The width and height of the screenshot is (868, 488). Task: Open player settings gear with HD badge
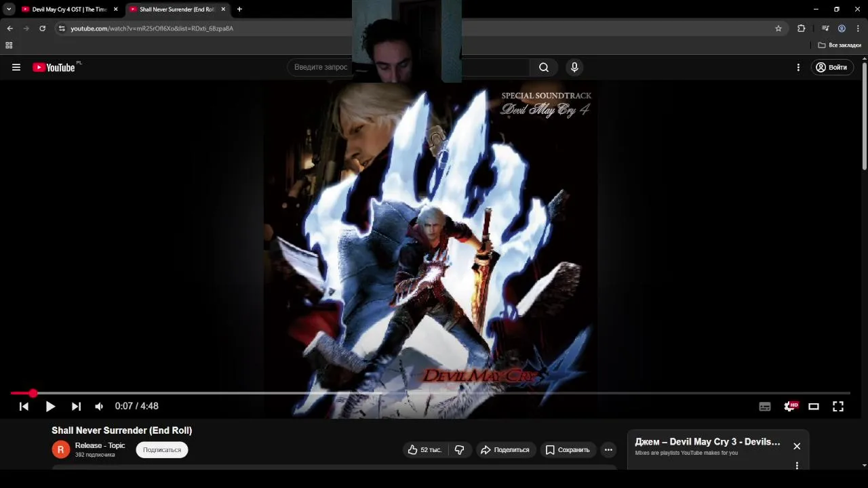coord(790,406)
